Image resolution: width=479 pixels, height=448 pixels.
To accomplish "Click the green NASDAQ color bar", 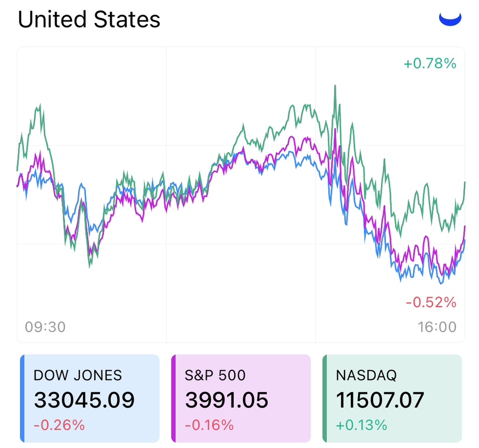I will tap(325, 398).
